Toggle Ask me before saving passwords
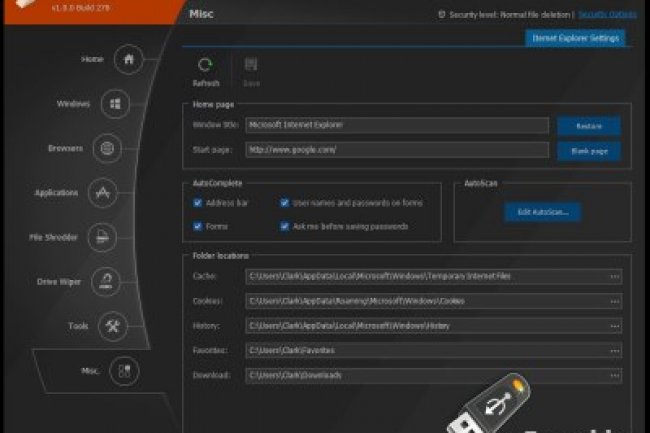The width and height of the screenshot is (650, 433). [x=284, y=226]
